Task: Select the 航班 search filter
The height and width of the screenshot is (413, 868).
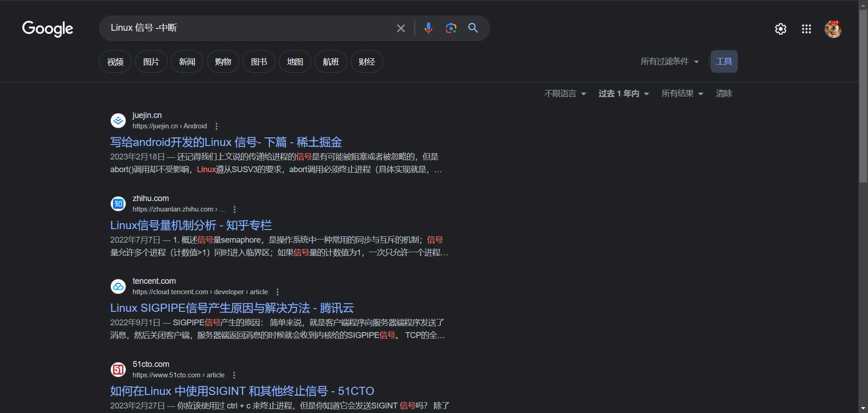Action: (331, 61)
